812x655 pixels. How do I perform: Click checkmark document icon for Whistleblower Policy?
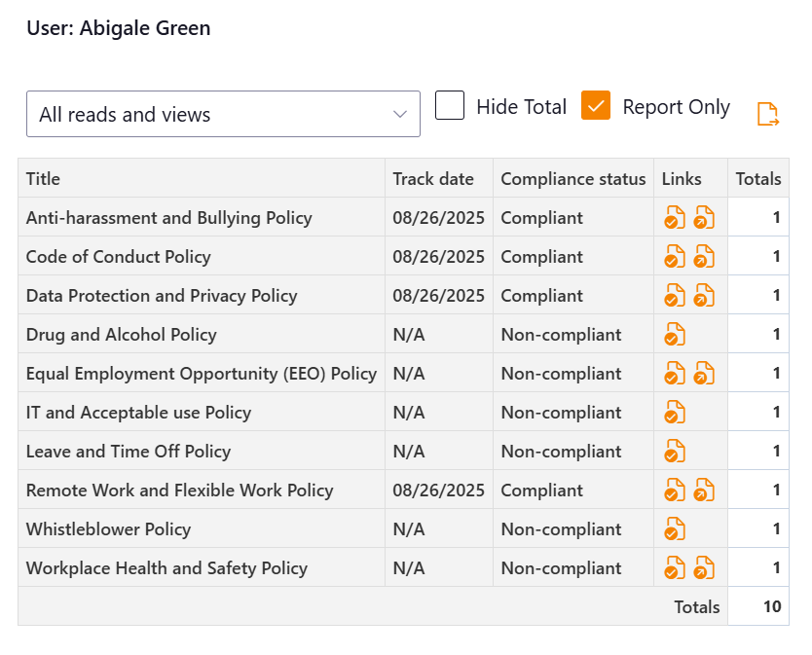tap(675, 528)
